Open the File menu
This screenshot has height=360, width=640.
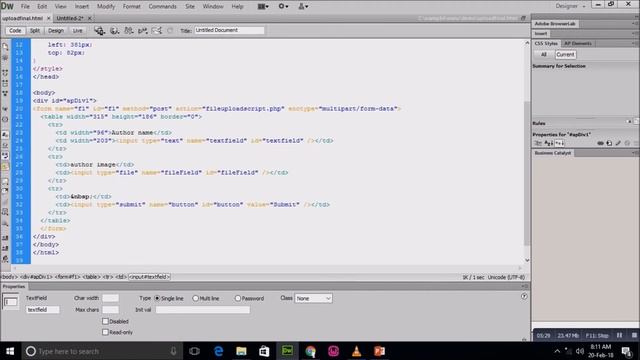pyautogui.click(x=25, y=7)
